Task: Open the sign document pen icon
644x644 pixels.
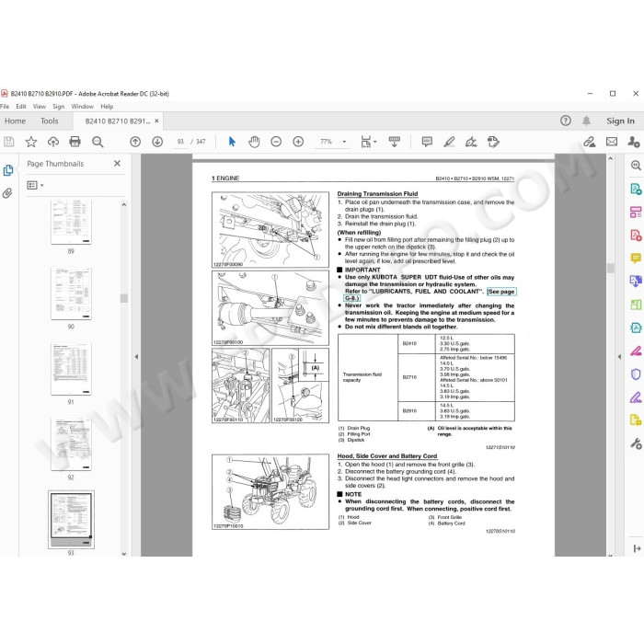Action: 471,142
